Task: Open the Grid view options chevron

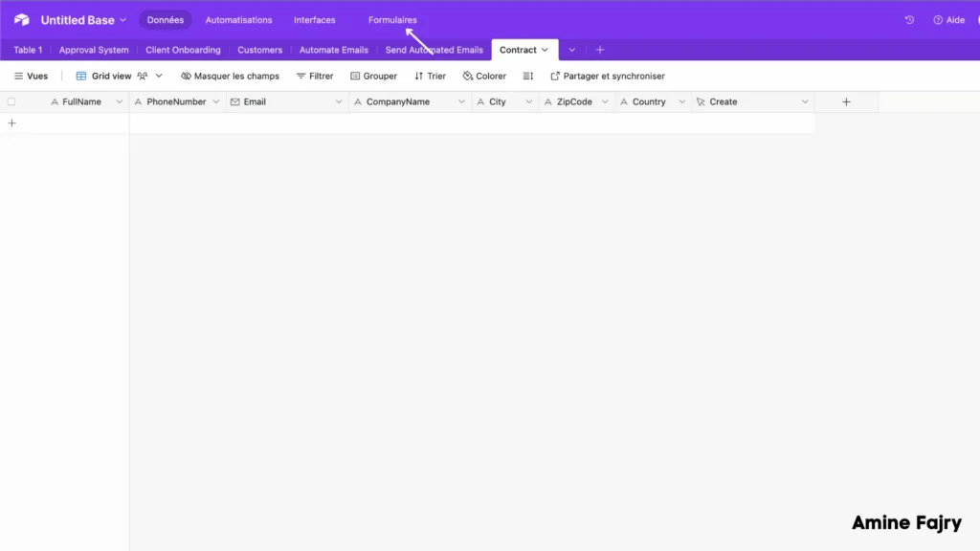Action: pos(159,77)
